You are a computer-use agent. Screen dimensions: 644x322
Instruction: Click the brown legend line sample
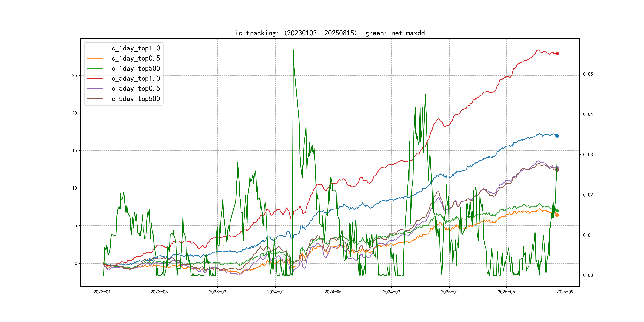94,99
